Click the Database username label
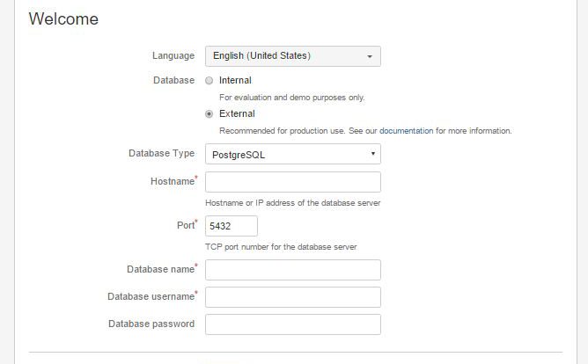588x364 pixels. point(151,296)
